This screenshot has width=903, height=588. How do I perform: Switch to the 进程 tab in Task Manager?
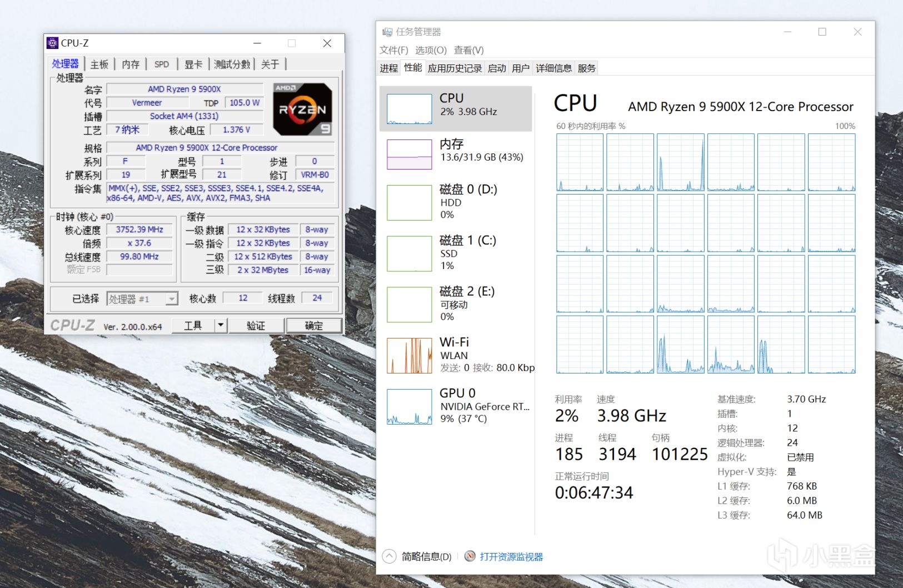point(389,68)
